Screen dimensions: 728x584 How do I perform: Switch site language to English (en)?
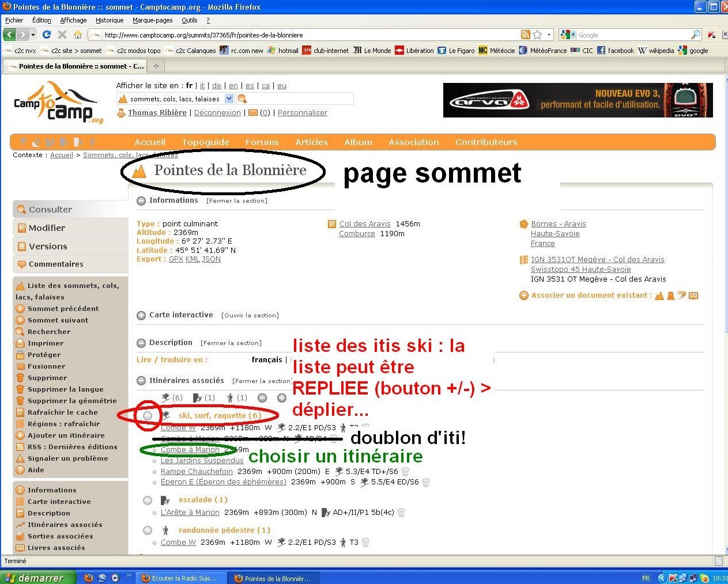pos(233,86)
